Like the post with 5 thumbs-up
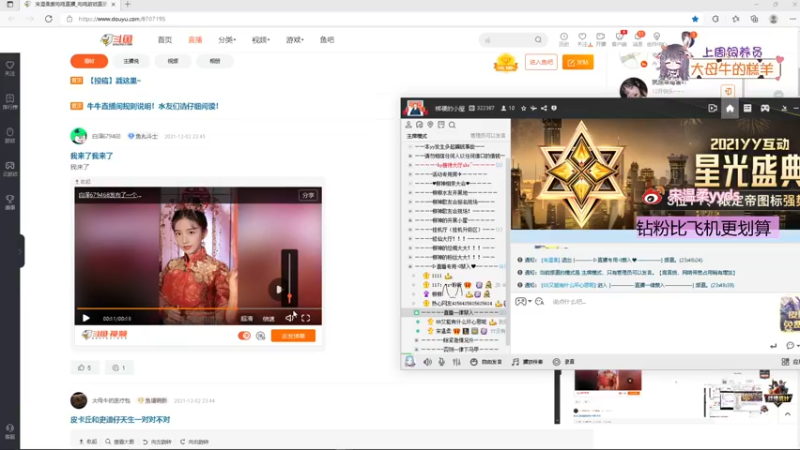The height and width of the screenshot is (450, 800). click(x=85, y=367)
